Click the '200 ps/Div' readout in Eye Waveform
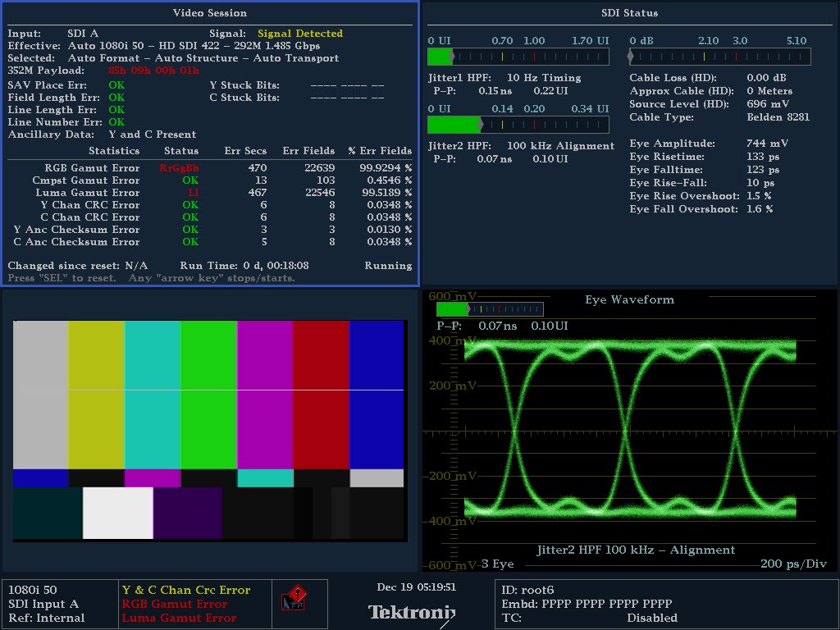The width and height of the screenshot is (840, 630). click(793, 564)
